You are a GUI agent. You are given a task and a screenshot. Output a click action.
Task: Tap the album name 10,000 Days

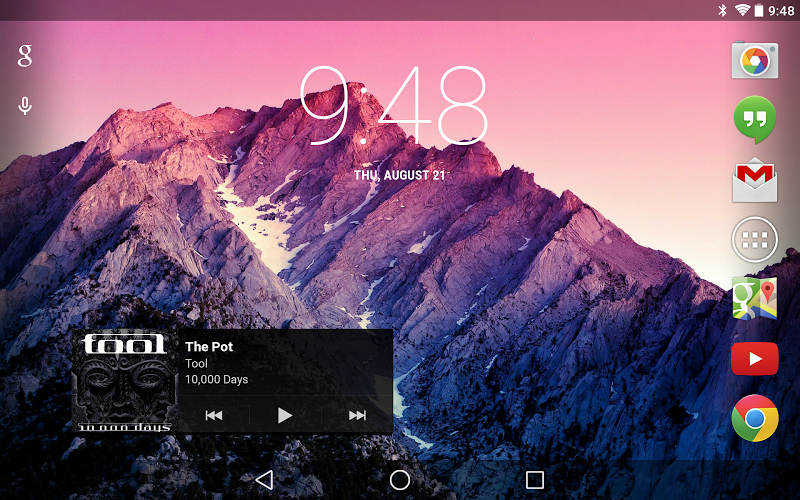[x=216, y=380]
